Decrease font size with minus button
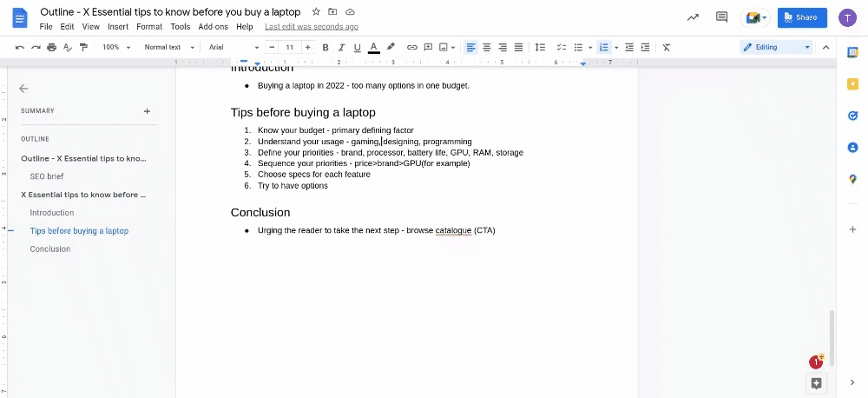The height and width of the screenshot is (398, 868). pos(272,48)
